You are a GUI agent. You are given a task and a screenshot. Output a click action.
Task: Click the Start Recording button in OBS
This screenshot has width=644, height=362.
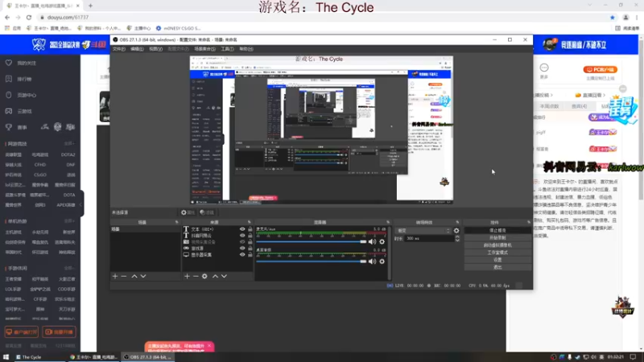tap(497, 237)
